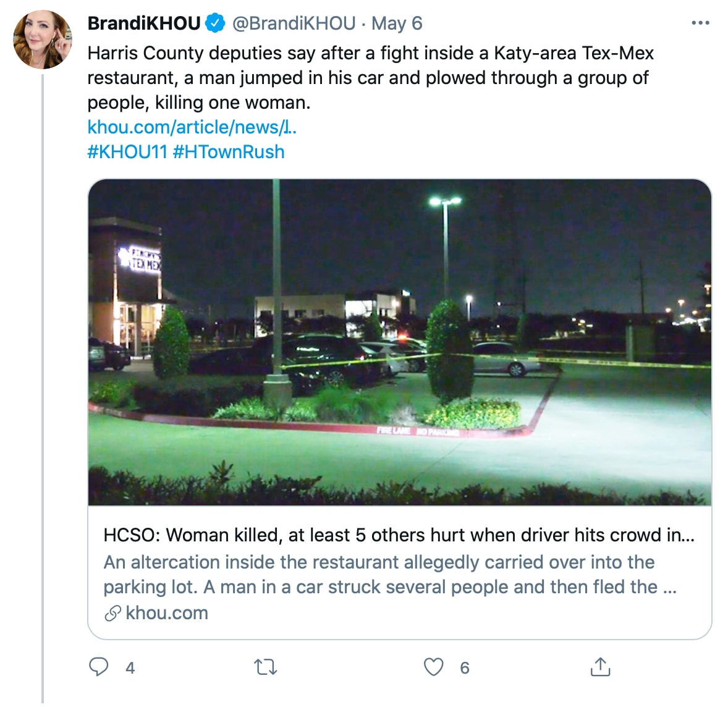Open the tweet's more options menu
This screenshot has height=707, width=728.
tap(700, 23)
